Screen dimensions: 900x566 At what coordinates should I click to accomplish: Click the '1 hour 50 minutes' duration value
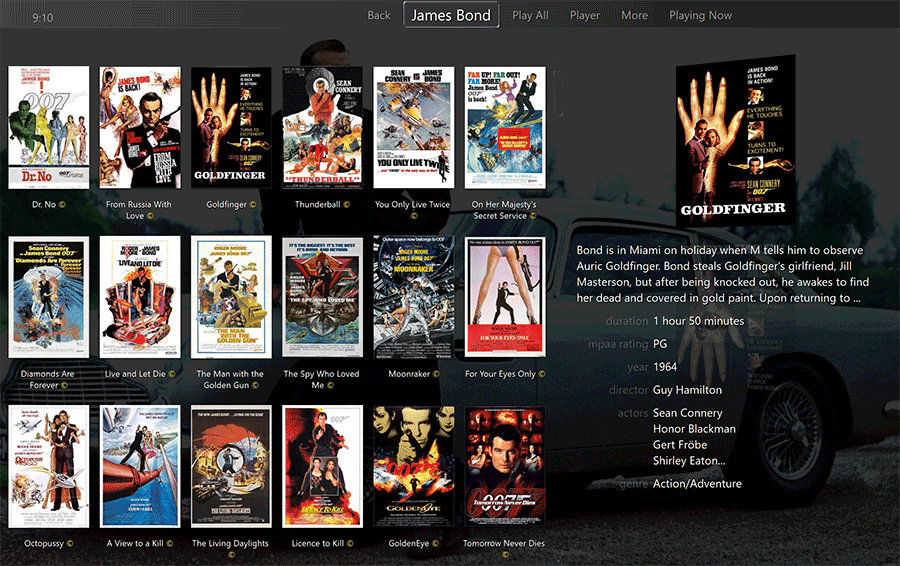(x=699, y=321)
